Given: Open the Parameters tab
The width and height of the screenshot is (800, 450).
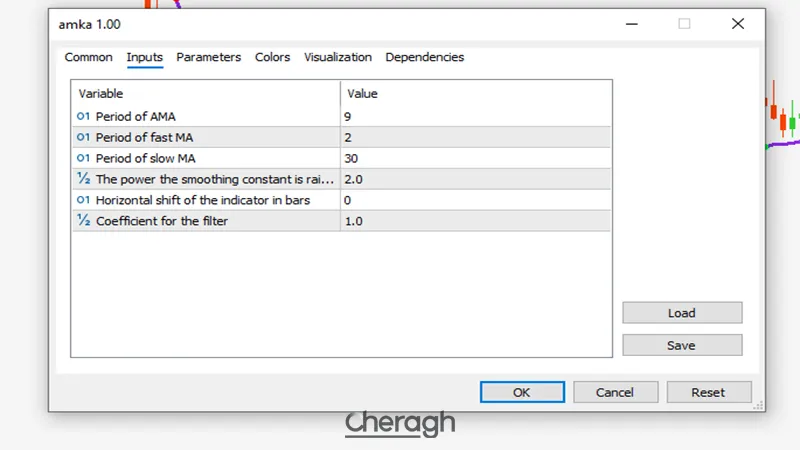Looking at the screenshot, I should (x=208, y=58).
